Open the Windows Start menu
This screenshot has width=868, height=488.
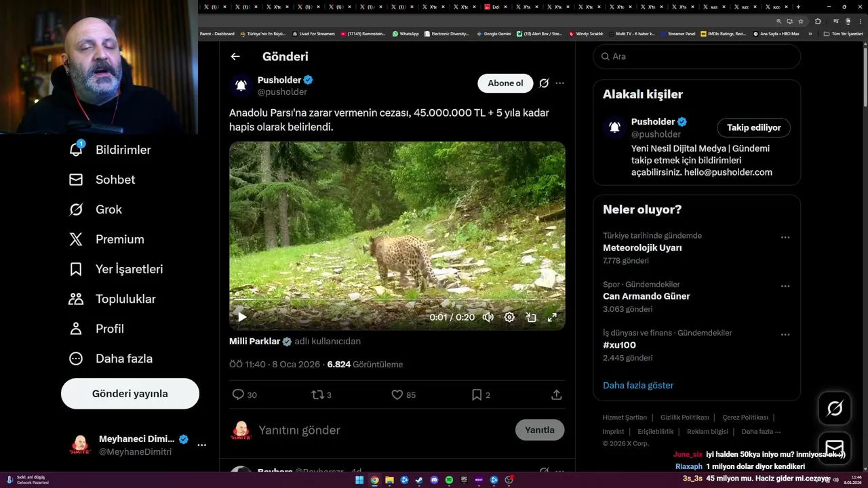[359, 480]
